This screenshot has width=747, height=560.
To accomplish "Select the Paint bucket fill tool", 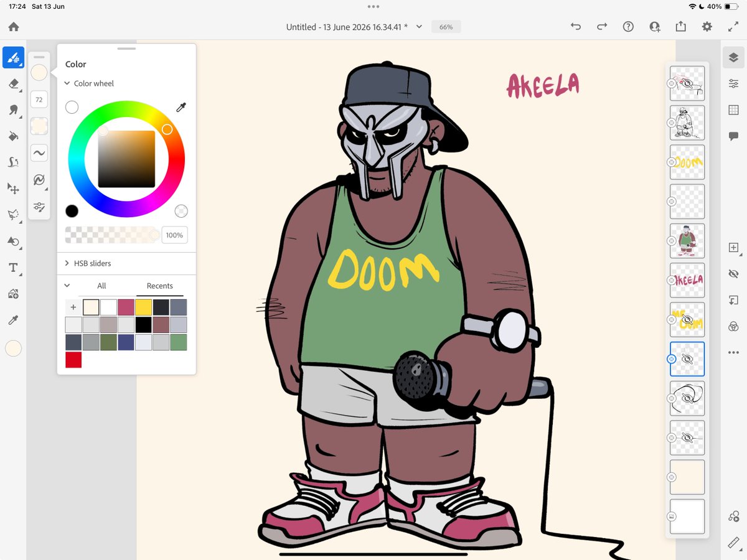I will point(13,136).
